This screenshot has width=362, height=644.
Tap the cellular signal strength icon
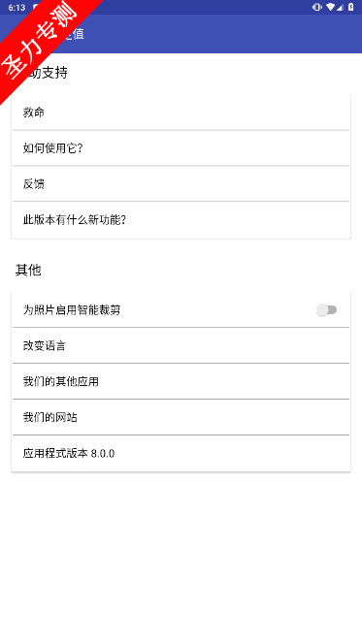[x=340, y=7]
